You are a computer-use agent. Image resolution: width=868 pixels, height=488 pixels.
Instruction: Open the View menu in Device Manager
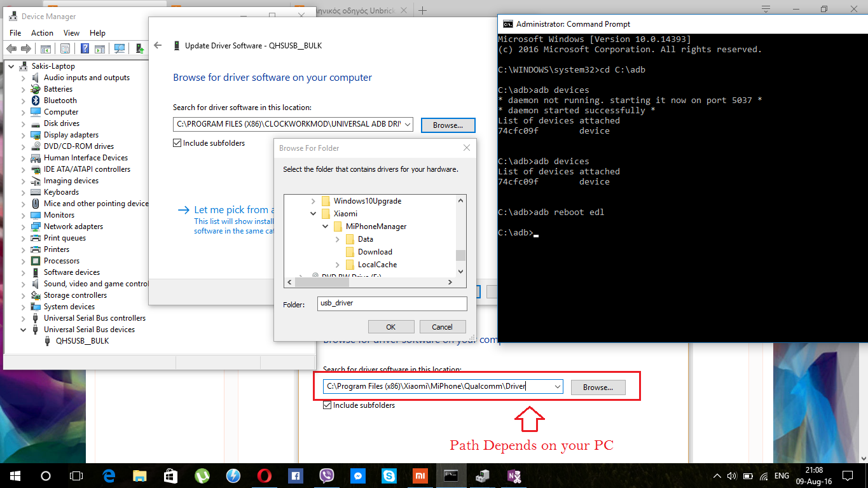click(71, 33)
